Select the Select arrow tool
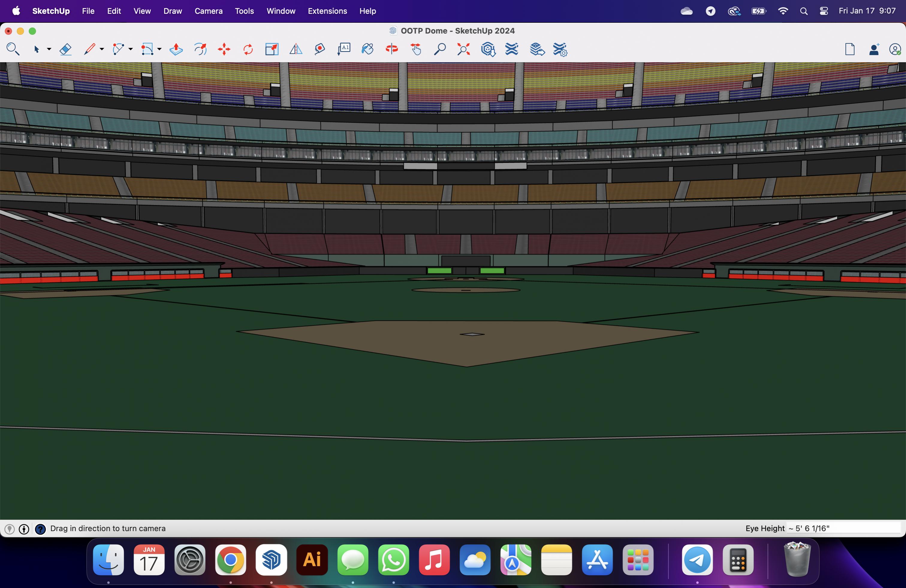The width and height of the screenshot is (906, 588). click(x=37, y=49)
